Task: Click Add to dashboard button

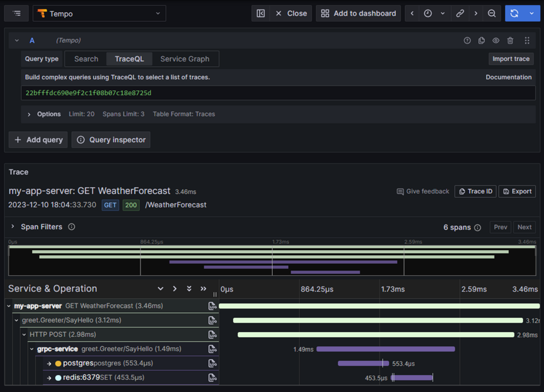Action: [x=359, y=14]
